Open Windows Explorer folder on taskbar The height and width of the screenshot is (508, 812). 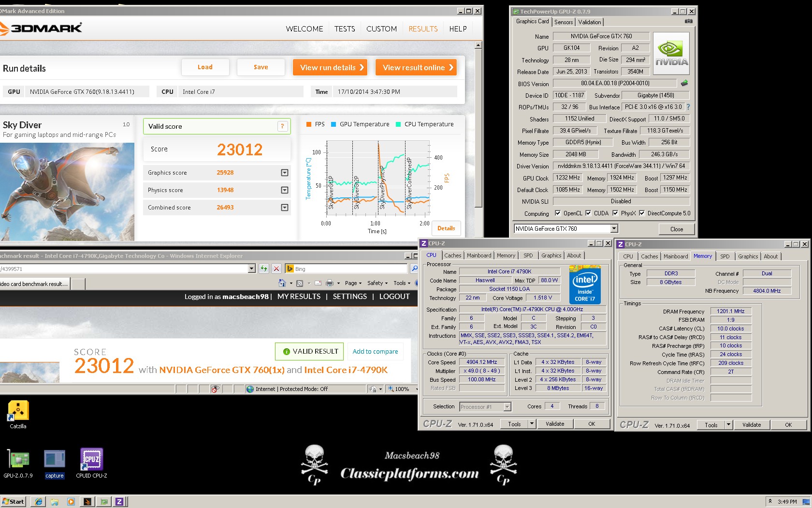[x=55, y=502]
